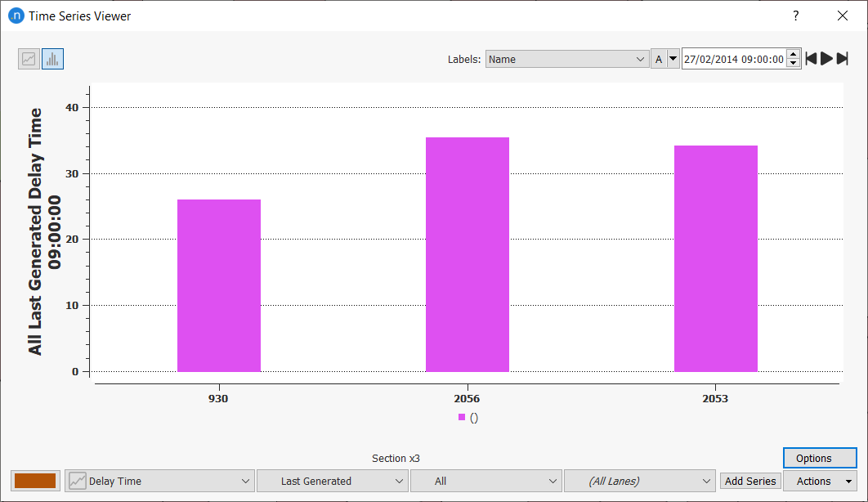Viewport: 868px width, 502px height.
Task: Click the date-time field showing 27/02/2014
Action: pyautogui.click(x=733, y=59)
